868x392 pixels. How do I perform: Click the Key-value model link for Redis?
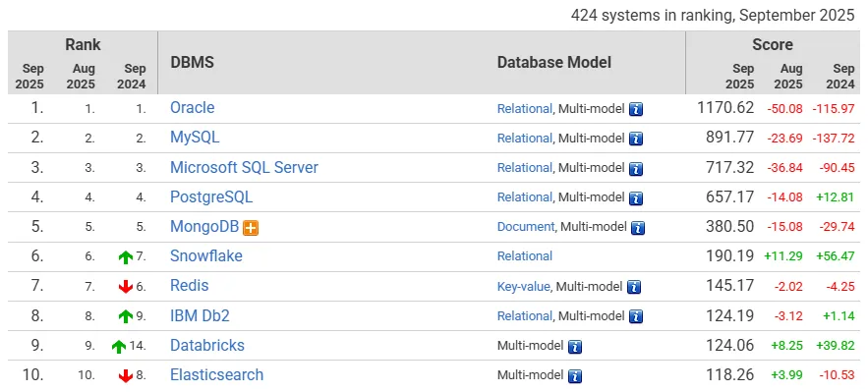point(524,286)
